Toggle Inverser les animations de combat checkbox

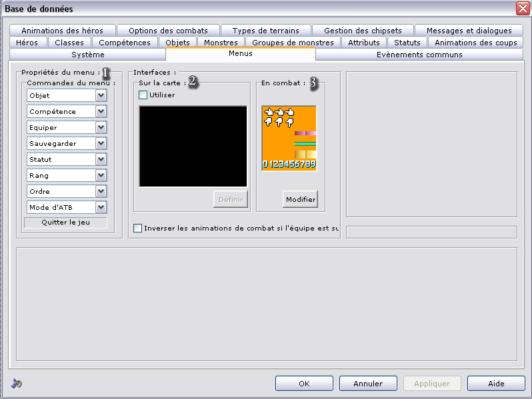point(138,228)
